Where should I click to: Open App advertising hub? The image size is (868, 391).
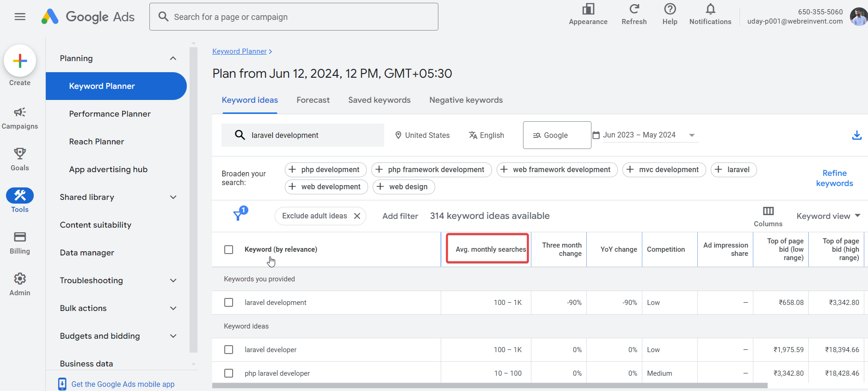tap(108, 169)
